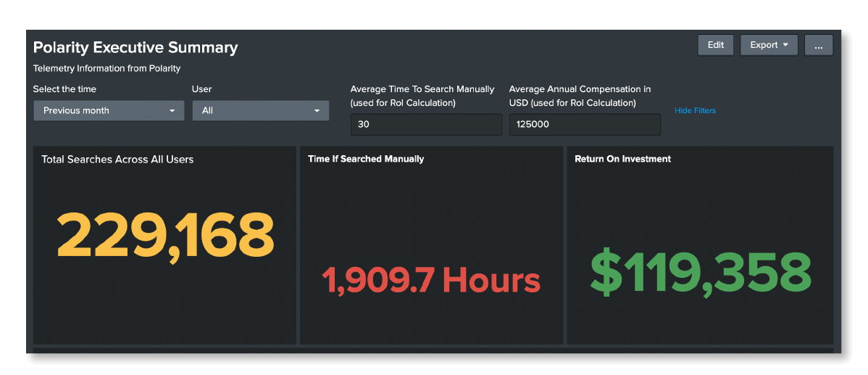Click the Select the time label
The height and width of the screenshot is (375, 868).
pos(64,89)
